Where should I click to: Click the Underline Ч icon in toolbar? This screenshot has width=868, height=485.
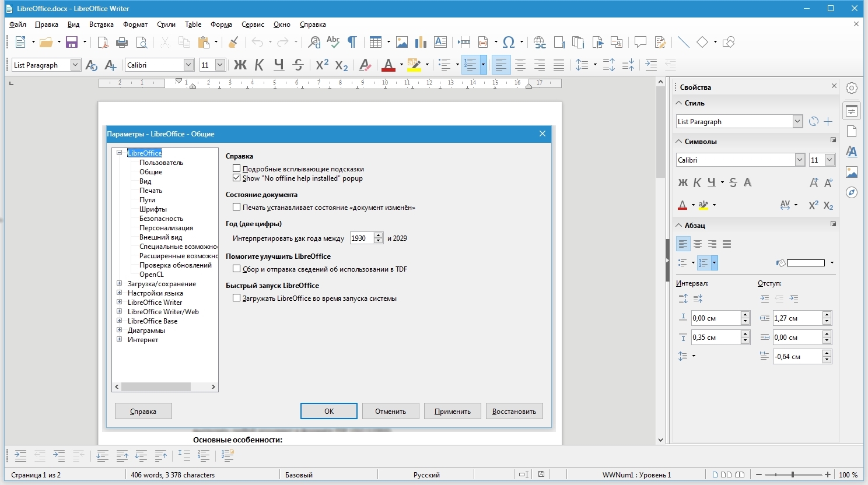click(x=279, y=65)
